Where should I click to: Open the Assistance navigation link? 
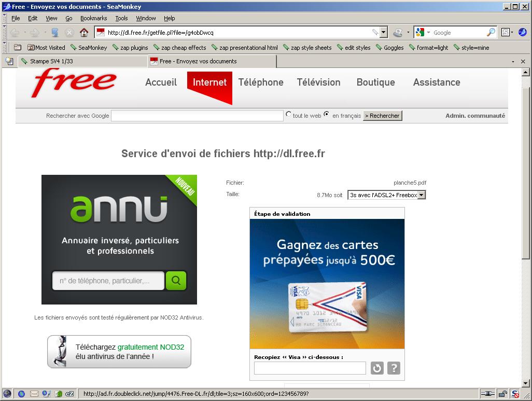(437, 82)
